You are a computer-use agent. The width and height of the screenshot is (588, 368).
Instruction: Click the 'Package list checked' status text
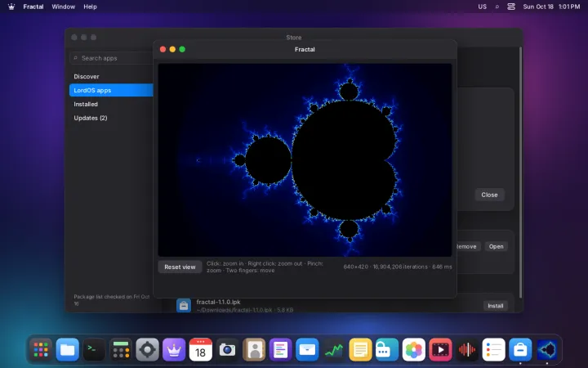click(111, 299)
